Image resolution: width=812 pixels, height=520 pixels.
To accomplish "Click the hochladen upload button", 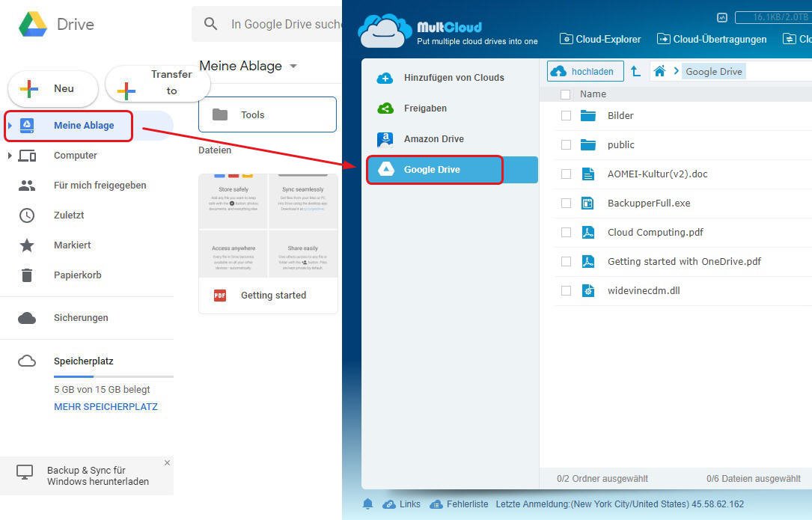I will [x=585, y=72].
